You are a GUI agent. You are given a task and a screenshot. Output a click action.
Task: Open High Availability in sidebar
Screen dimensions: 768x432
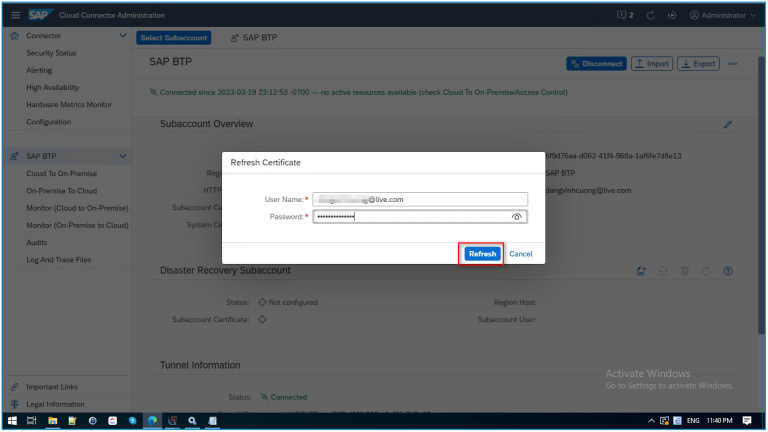pyautogui.click(x=52, y=87)
